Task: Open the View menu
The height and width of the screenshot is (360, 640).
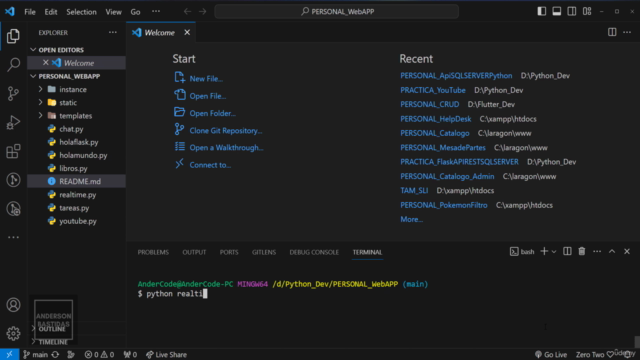Action: click(113, 12)
